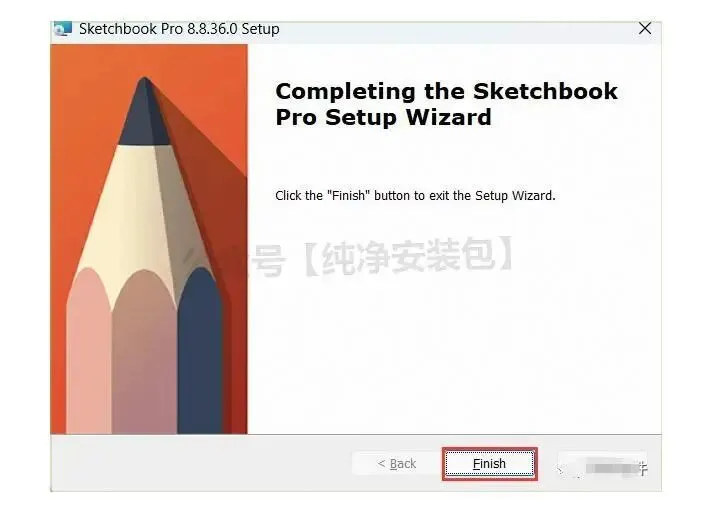
Task: Click the Sketchbook Pro 8.8.36.0 Setup title text
Action: pyautogui.click(x=179, y=29)
